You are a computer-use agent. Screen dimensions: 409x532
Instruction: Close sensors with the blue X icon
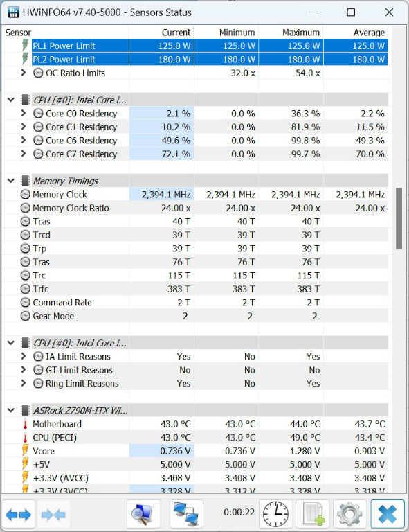[x=388, y=515]
